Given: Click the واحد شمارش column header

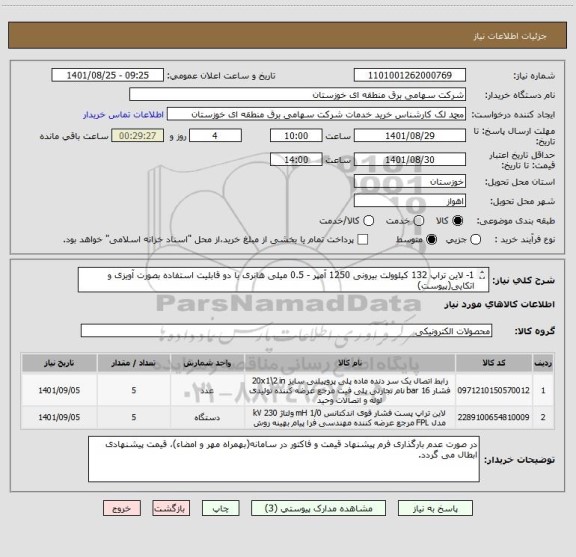Looking at the screenshot, I should pos(207,363).
